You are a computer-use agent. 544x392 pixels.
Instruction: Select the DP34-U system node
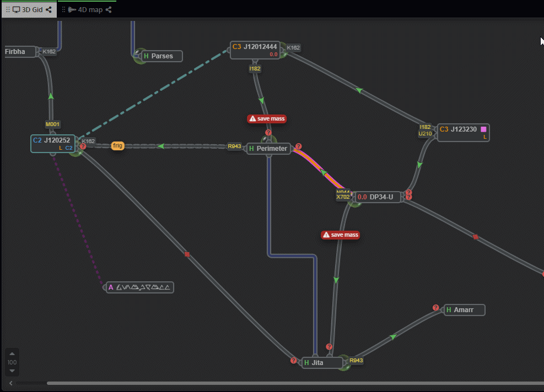378,197
